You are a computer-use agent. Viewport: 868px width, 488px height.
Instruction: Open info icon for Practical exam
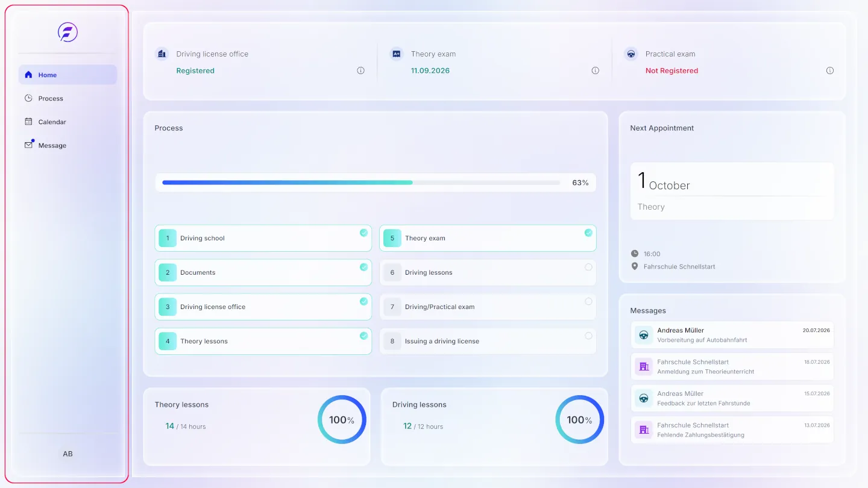pos(830,70)
